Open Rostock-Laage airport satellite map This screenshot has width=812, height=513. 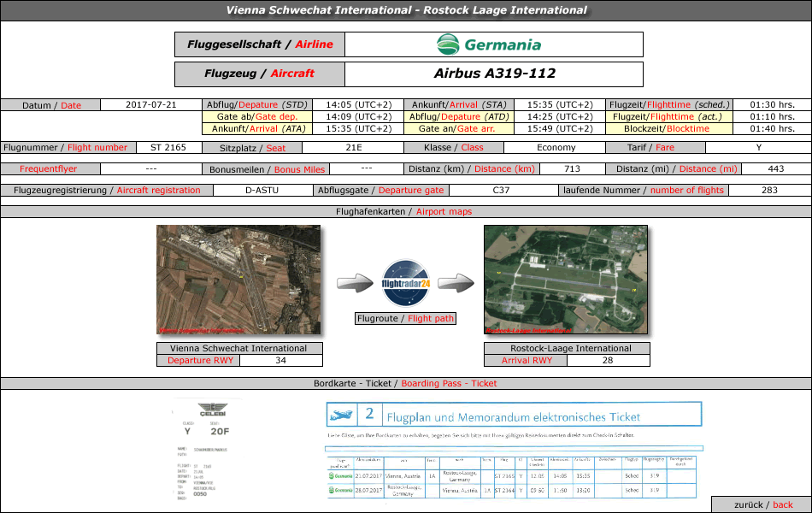click(566, 280)
